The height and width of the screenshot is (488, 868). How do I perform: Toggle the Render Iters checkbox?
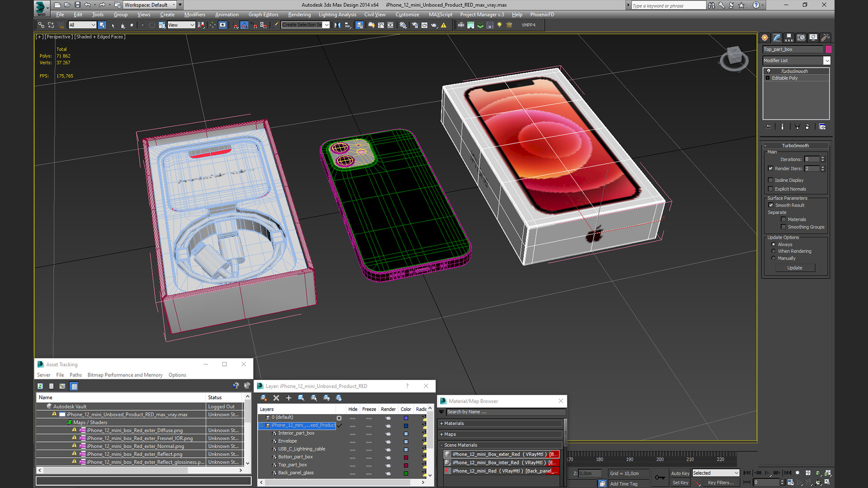[x=771, y=169]
